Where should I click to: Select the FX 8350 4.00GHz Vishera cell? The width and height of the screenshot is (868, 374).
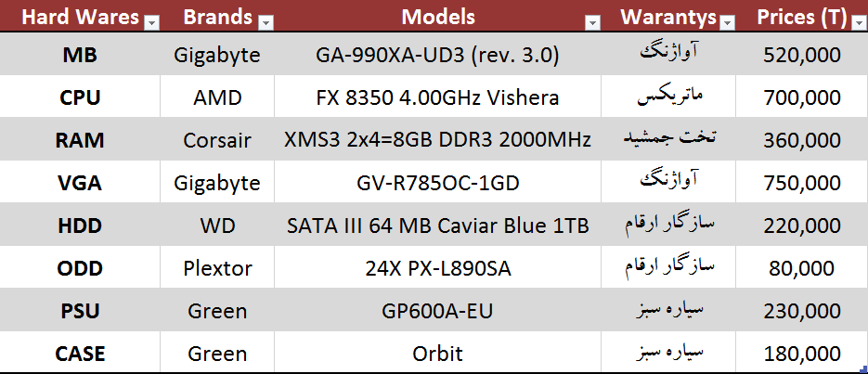[438, 97]
